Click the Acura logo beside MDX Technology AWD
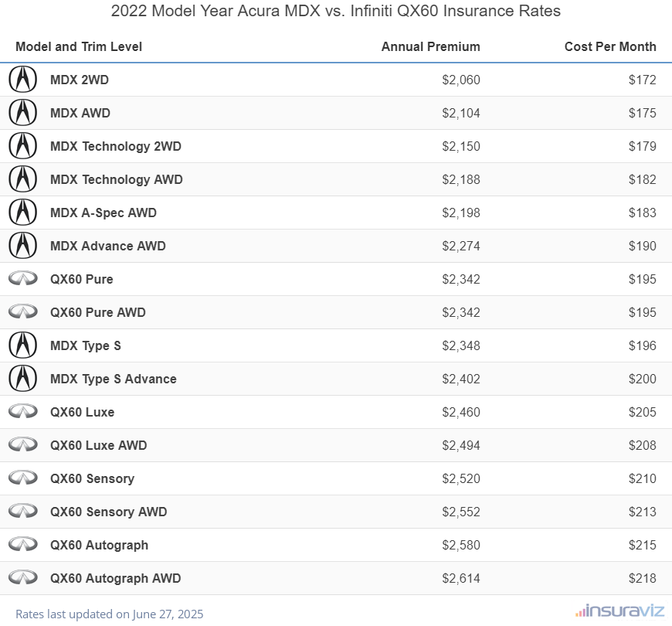672x626 pixels. point(22,179)
